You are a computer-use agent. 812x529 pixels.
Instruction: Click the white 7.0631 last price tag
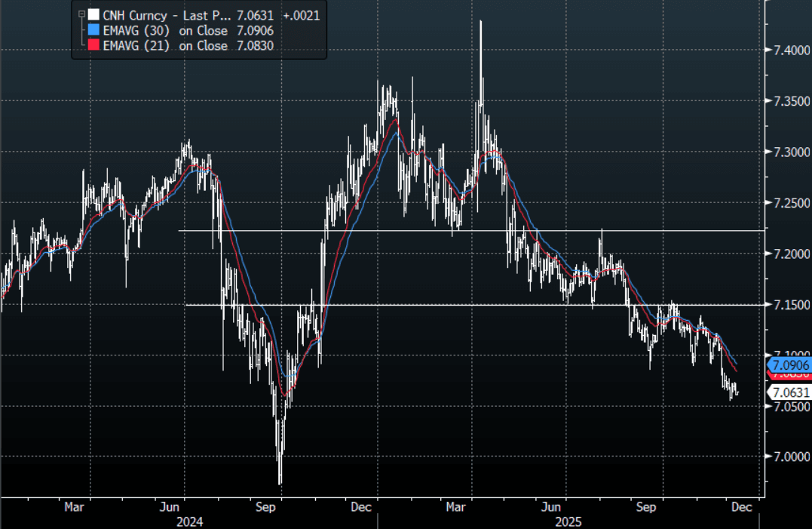point(788,392)
